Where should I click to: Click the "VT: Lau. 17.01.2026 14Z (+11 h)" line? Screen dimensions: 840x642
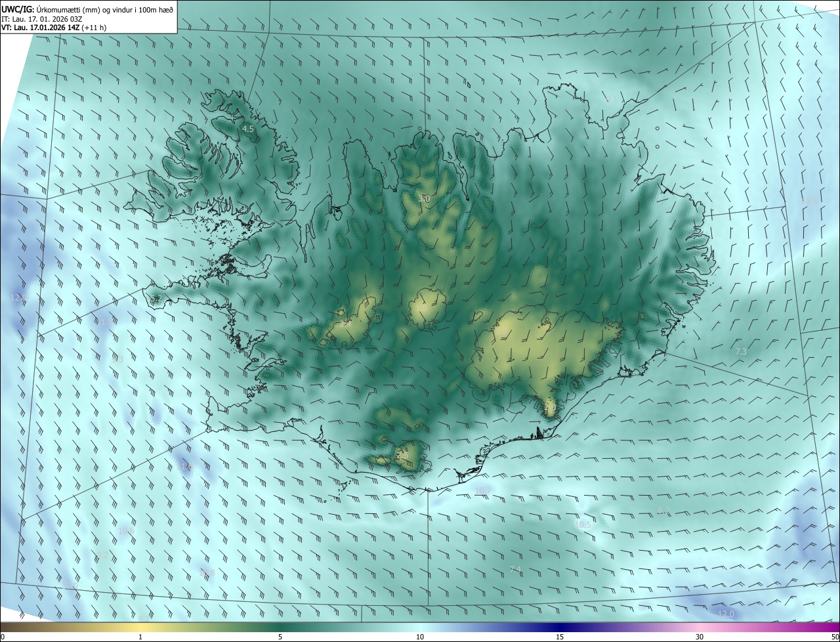(54, 28)
